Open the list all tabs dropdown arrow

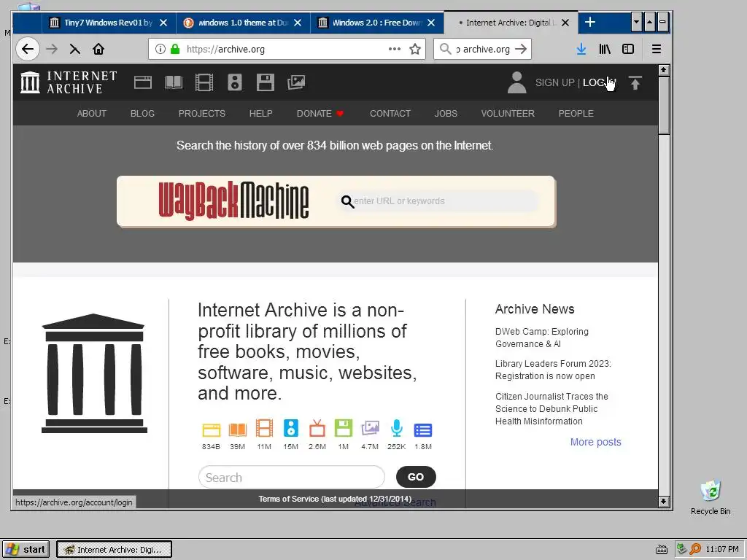pyautogui.click(x=636, y=22)
